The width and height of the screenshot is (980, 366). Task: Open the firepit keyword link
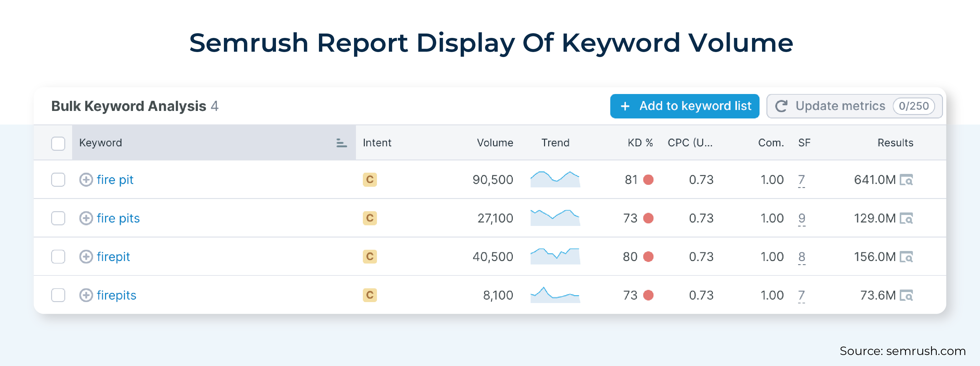(x=114, y=257)
